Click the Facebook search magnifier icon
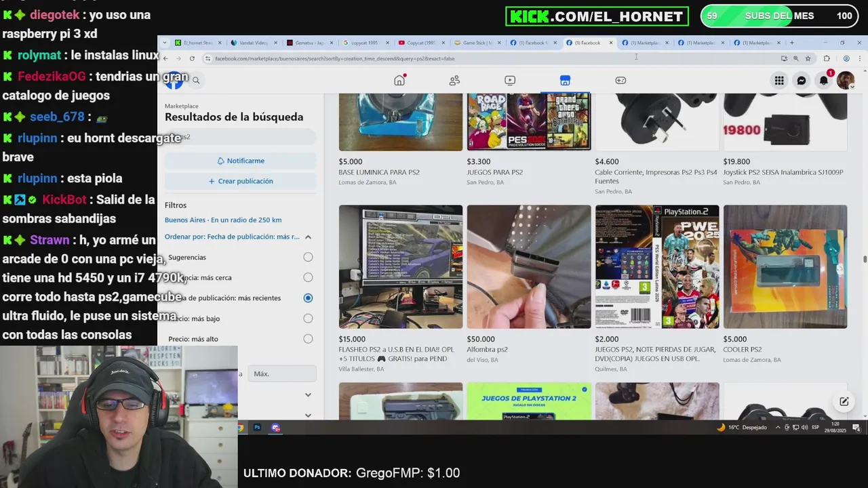The image size is (868, 488). click(196, 80)
